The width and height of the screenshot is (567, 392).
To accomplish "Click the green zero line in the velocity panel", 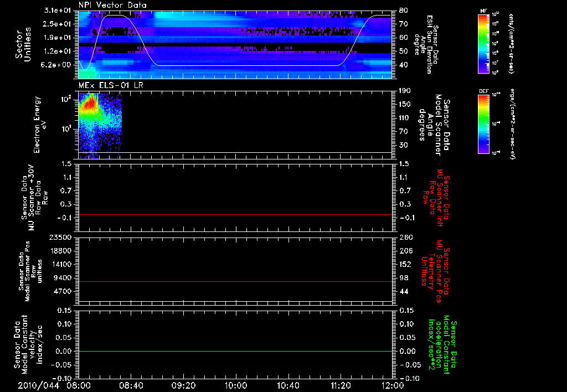I will tap(235, 351).
